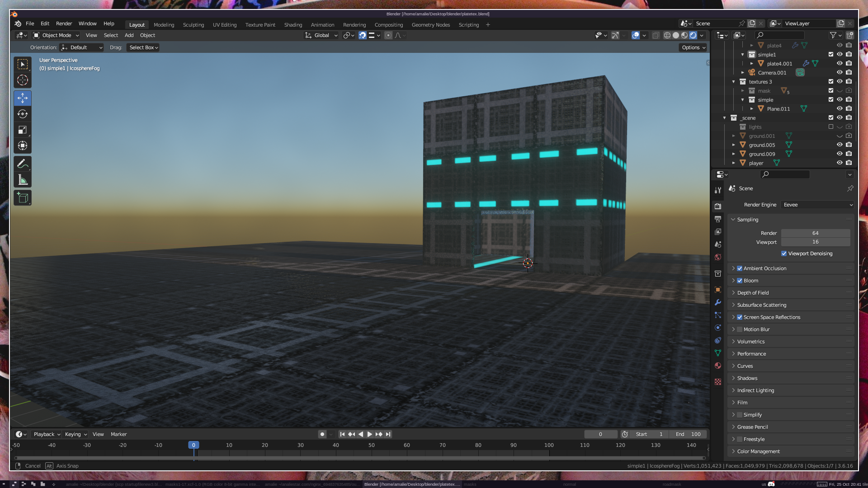This screenshot has height=488, width=868.
Task: Expand the player object in the outliner
Action: [x=734, y=163]
